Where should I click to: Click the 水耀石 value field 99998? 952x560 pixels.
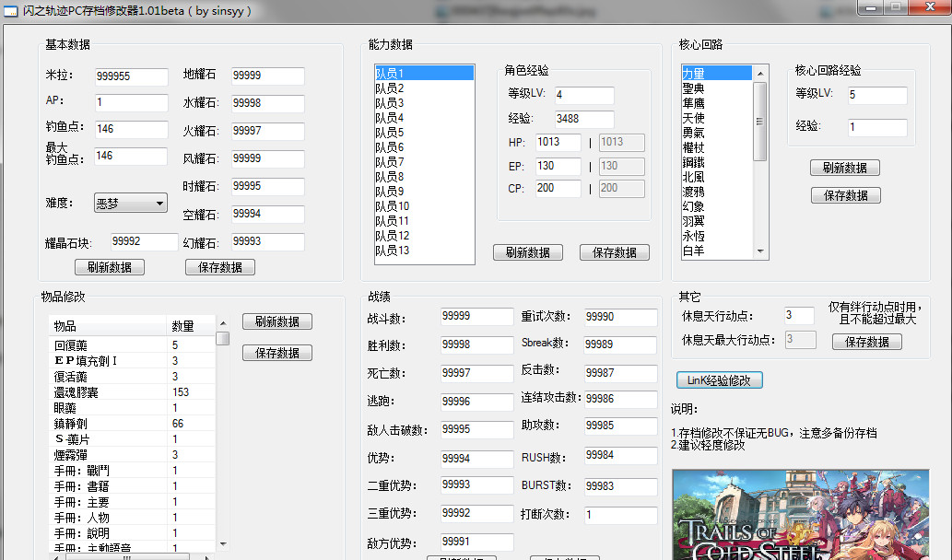(x=268, y=103)
